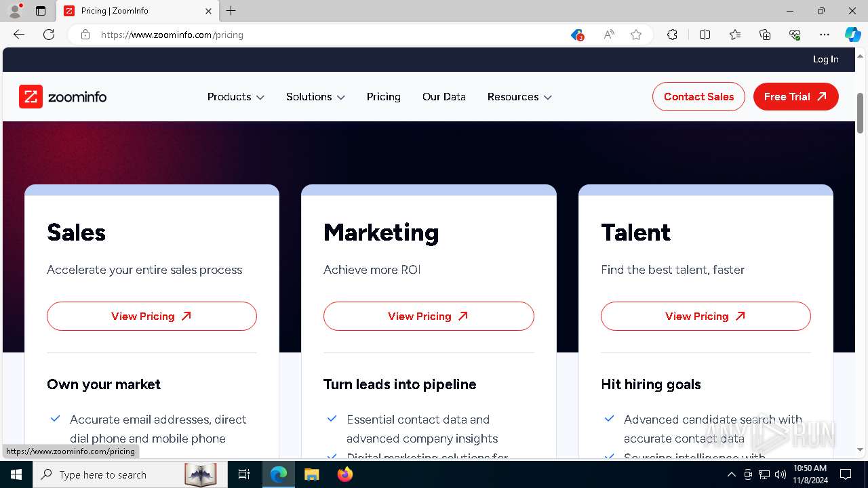Click the Log In link

(x=825, y=59)
